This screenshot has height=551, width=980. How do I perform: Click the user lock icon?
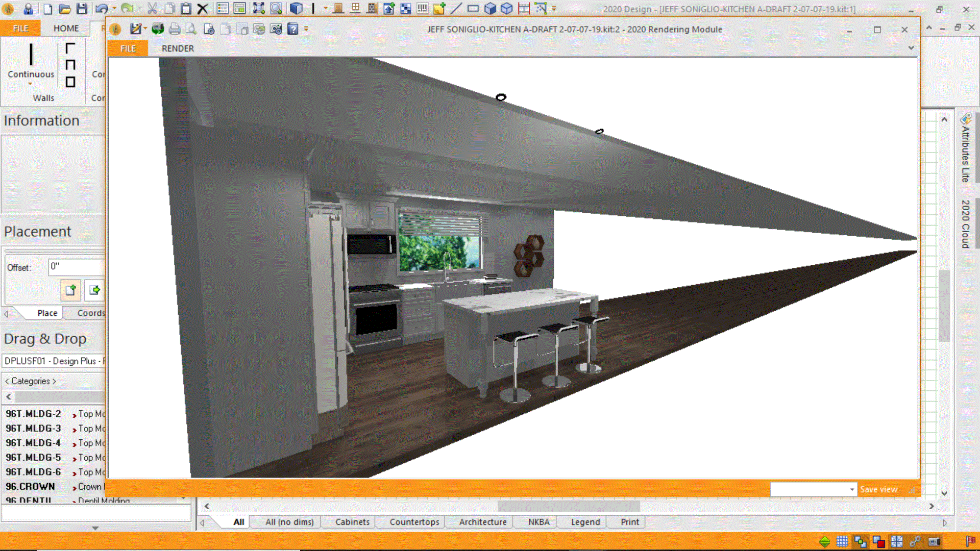coord(28,9)
